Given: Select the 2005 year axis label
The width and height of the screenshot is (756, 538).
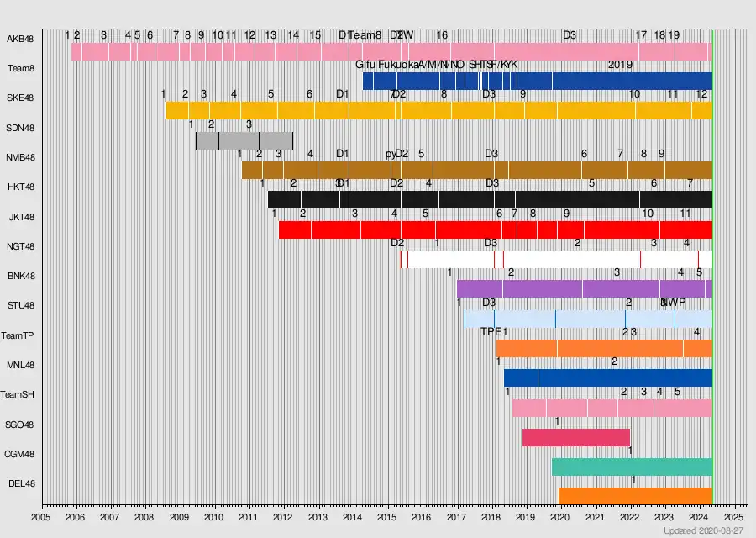Looking at the screenshot, I should (x=40, y=517).
